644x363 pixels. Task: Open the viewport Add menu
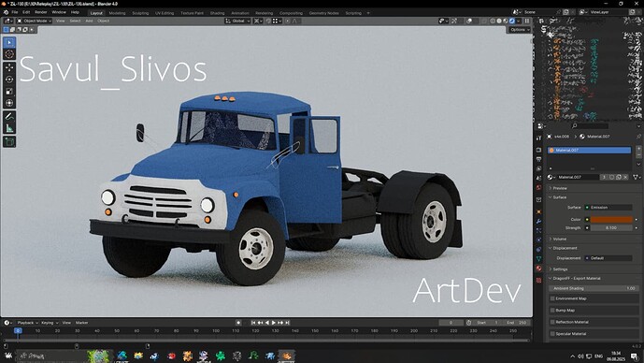click(89, 21)
